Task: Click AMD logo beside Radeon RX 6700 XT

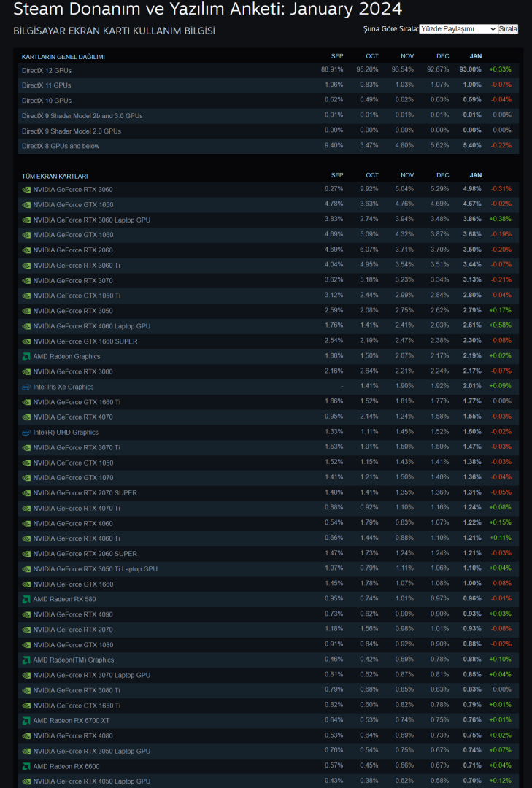Action: (x=26, y=721)
